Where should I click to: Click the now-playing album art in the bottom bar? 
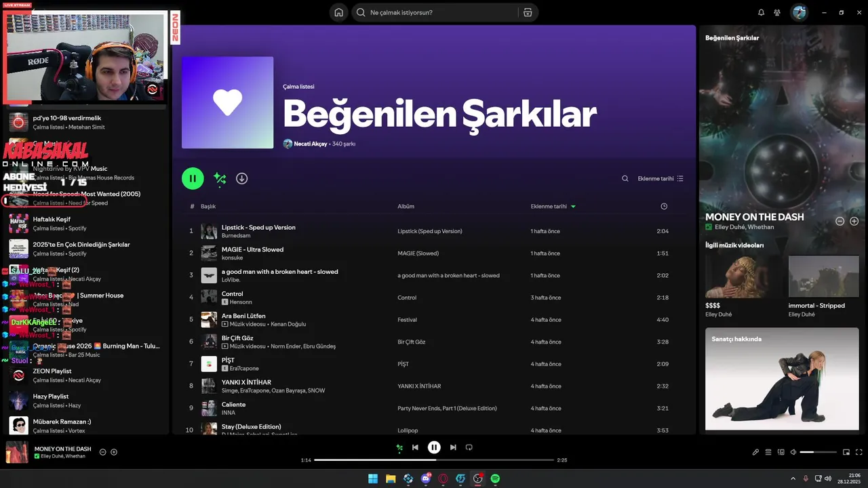click(17, 452)
